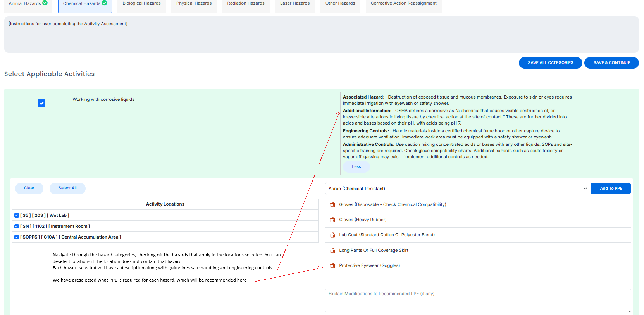
Task: Remove Protective Eyewear (Goggles) via trash icon
Action: (x=332, y=266)
